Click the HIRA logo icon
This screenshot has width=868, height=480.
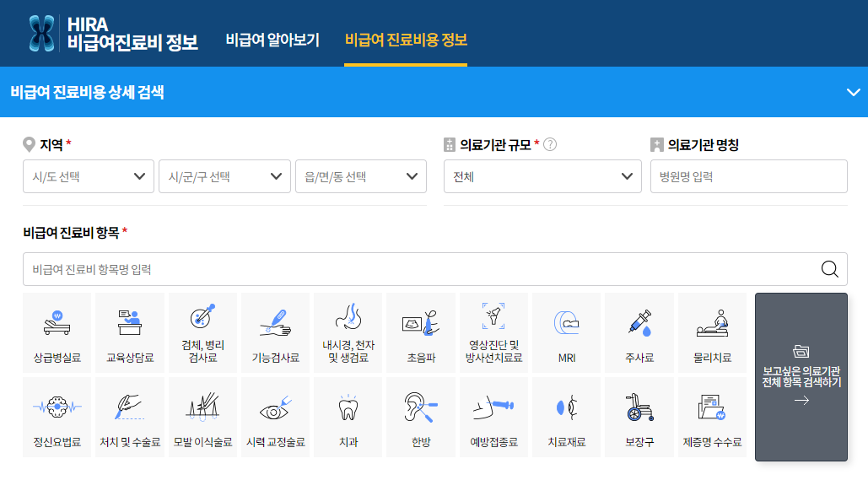42,33
